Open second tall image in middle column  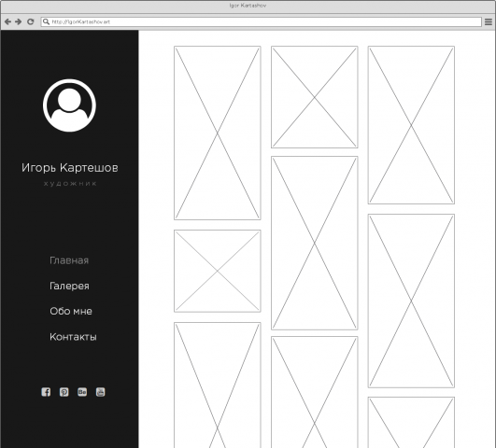click(x=315, y=243)
